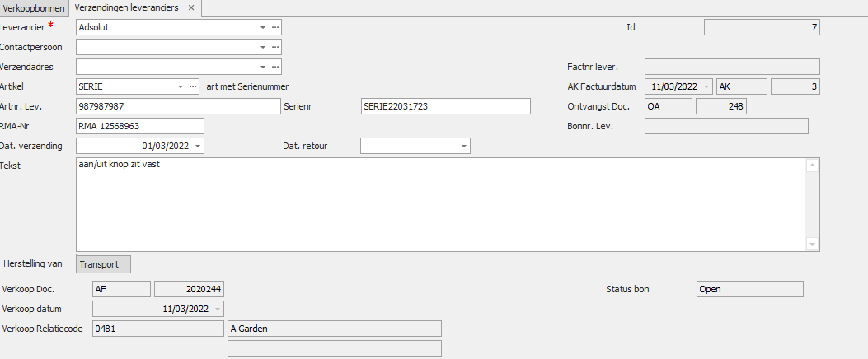Click the AK journal code field
This screenshot has width=868, height=359.
(x=742, y=86)
